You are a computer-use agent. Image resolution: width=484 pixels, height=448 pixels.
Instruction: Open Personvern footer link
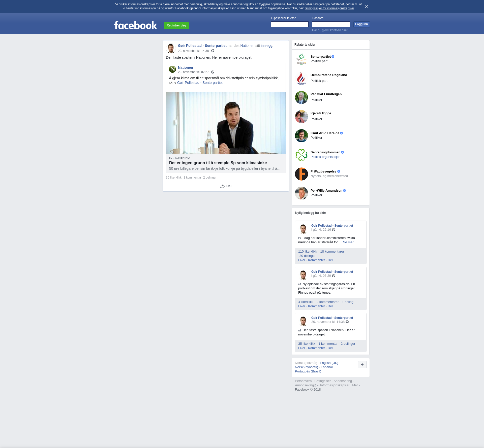[303, 381]
